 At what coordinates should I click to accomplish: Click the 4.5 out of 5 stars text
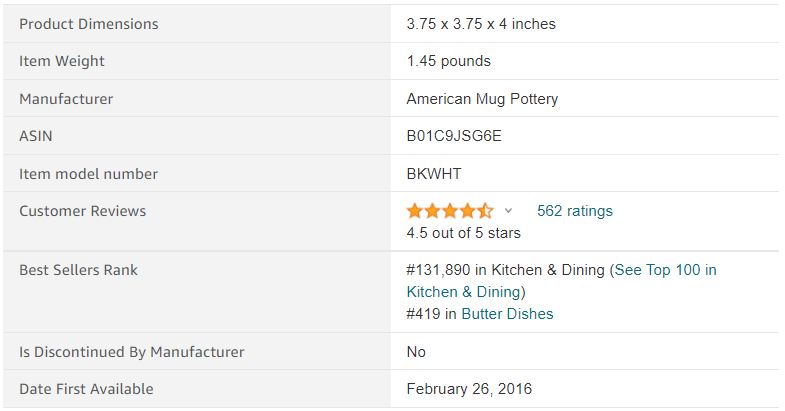pyautogui.click(x=463, y=233)
